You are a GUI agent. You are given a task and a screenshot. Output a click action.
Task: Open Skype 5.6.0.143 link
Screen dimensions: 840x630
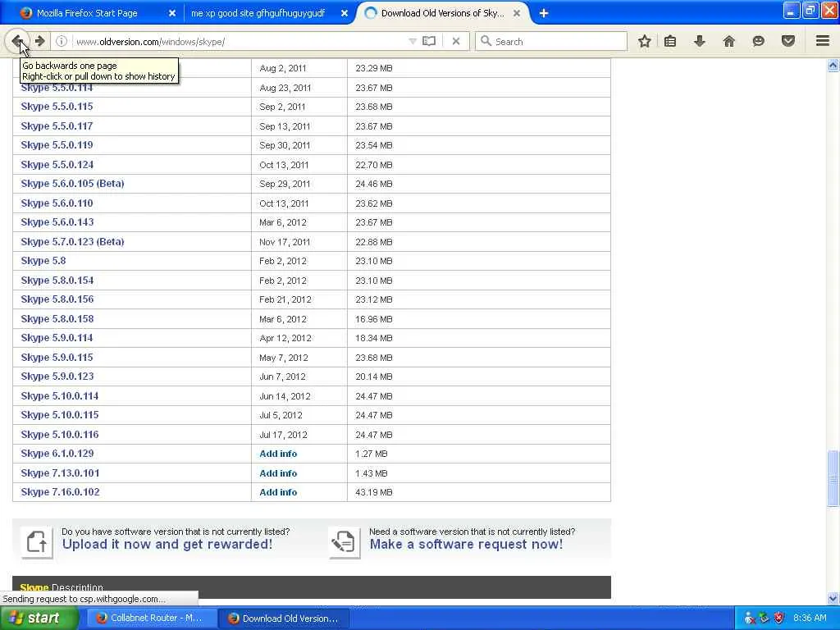(x=57, y=222)
